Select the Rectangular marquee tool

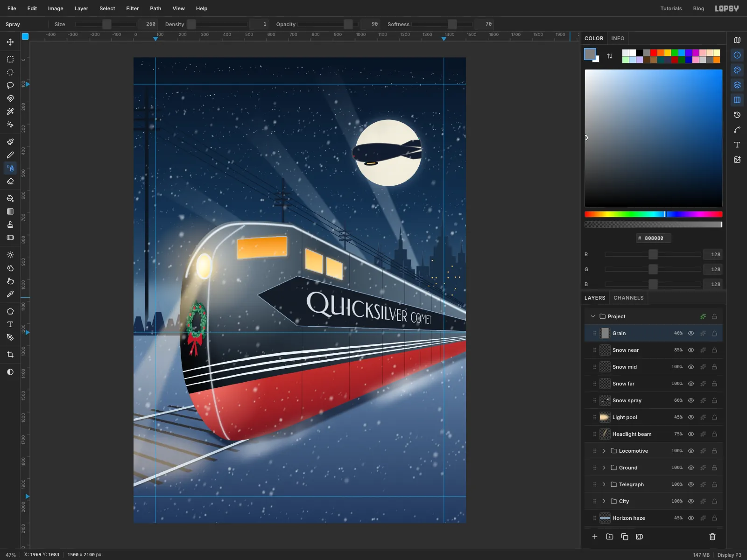tap(10, 59)
